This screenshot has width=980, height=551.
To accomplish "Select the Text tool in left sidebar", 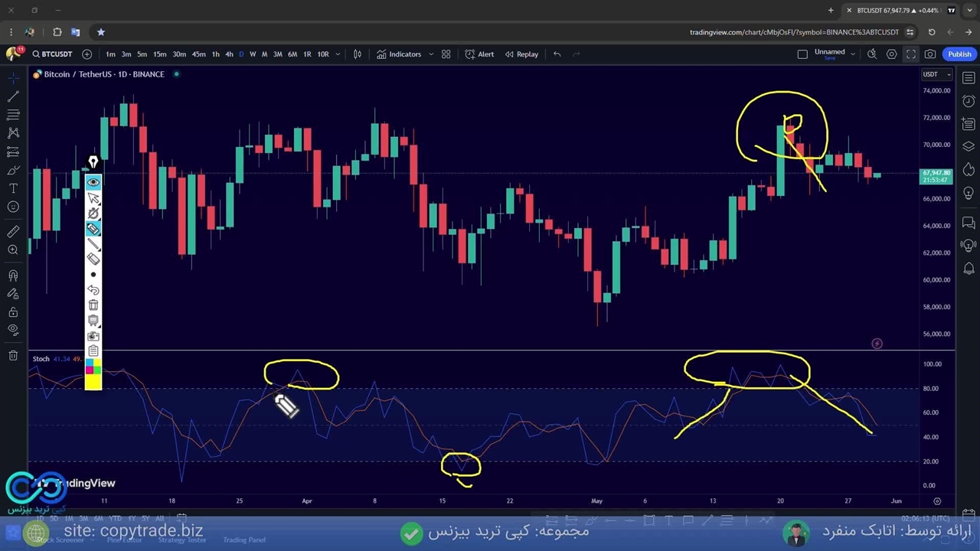I will (x=13, y=188).
